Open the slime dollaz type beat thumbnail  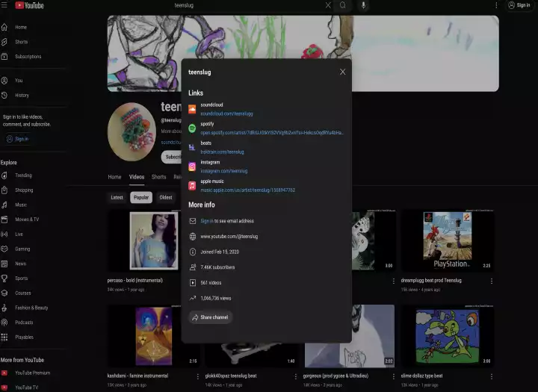(x=448, y=336)
